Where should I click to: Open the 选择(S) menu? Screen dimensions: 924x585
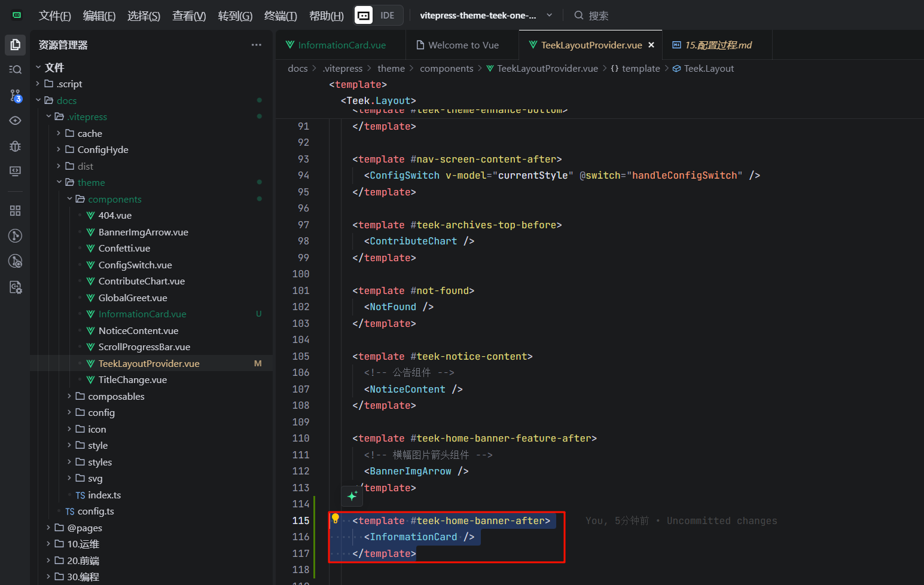point(144,16)
